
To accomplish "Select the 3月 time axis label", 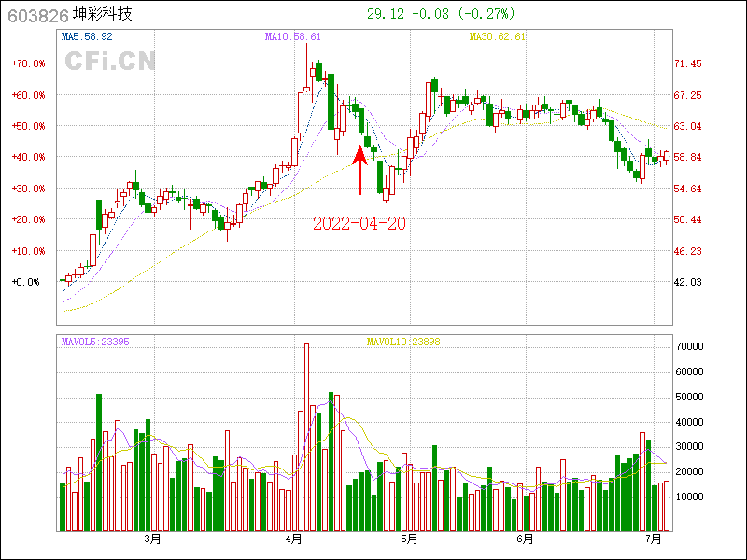I will (152, 539).
